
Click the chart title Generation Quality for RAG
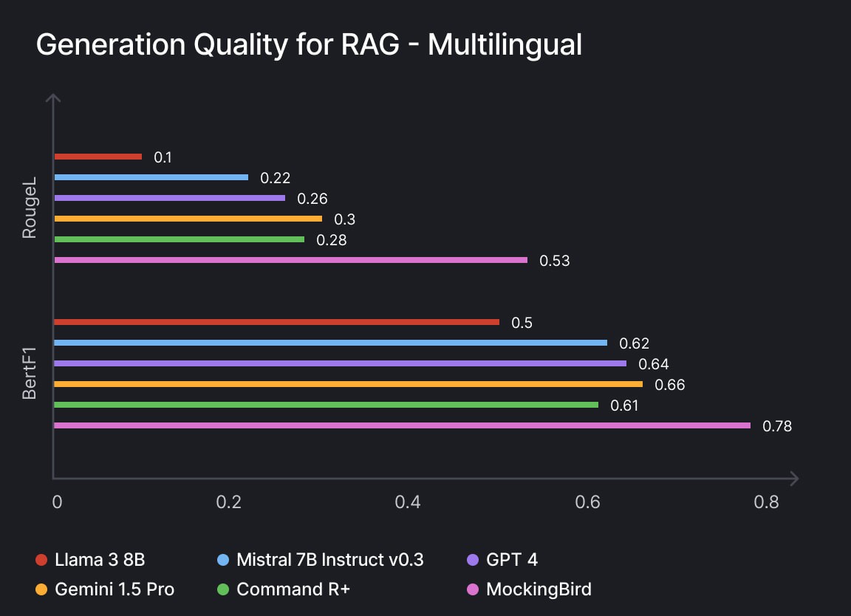pos(309,45)
